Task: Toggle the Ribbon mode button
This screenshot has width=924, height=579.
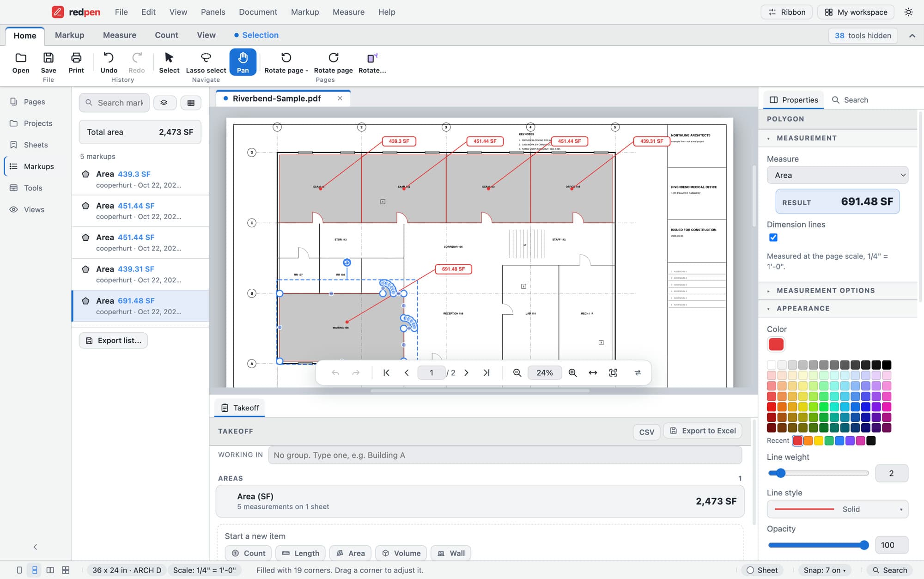Action: tap(786, 12)
